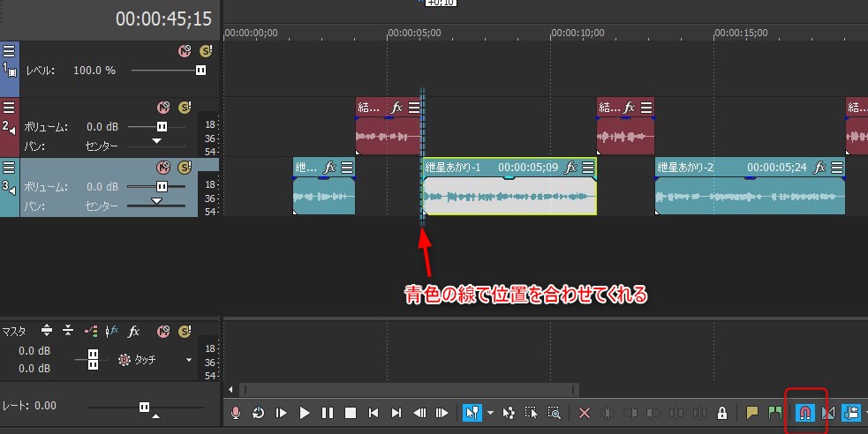Click the レート scrub slider handle
The width and height of the screenshot is (868, 434).
point(145,407)
